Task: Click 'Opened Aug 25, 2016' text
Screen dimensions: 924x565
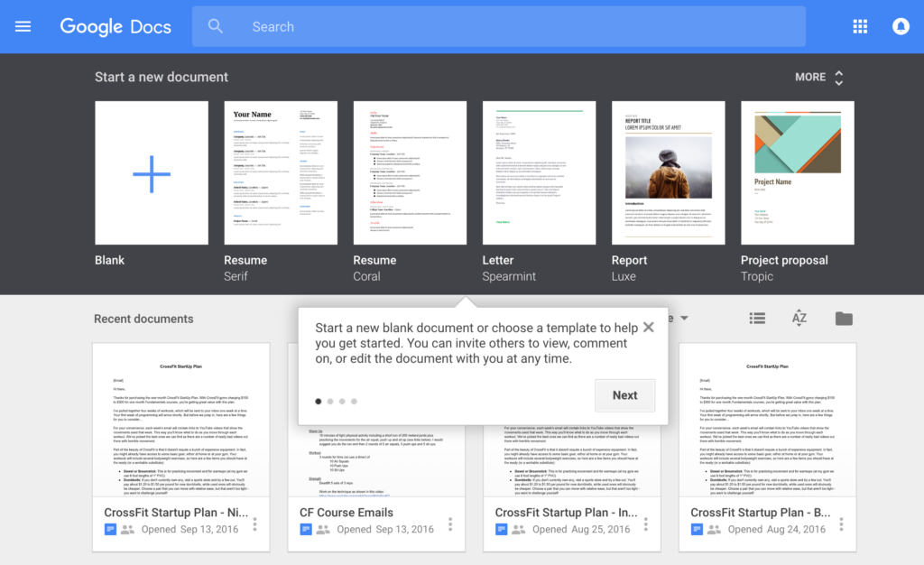Action: (x=581, y=529)
